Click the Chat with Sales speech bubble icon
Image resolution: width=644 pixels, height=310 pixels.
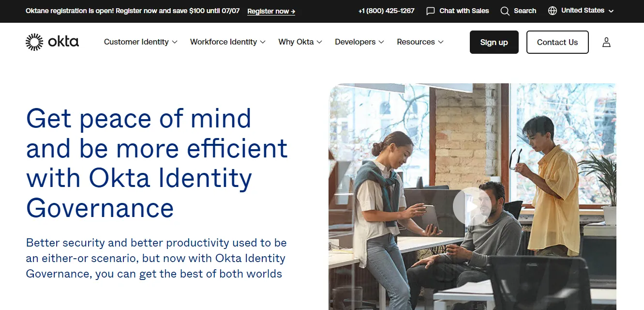pos(431,11)
